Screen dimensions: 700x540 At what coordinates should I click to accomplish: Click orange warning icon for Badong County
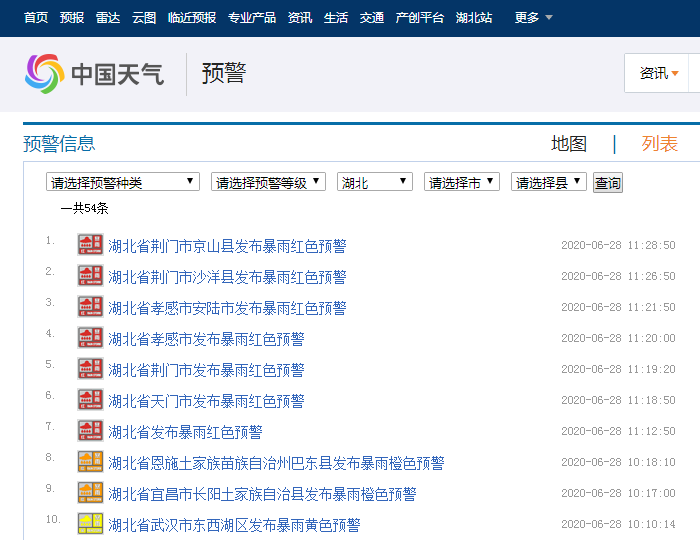pyautogui.click(x=90, y=462)
